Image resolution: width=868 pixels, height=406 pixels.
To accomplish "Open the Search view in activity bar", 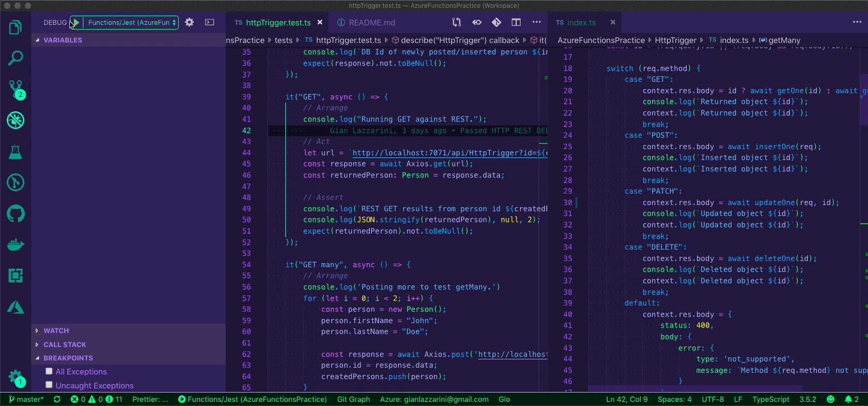I will tap(16, 58).
